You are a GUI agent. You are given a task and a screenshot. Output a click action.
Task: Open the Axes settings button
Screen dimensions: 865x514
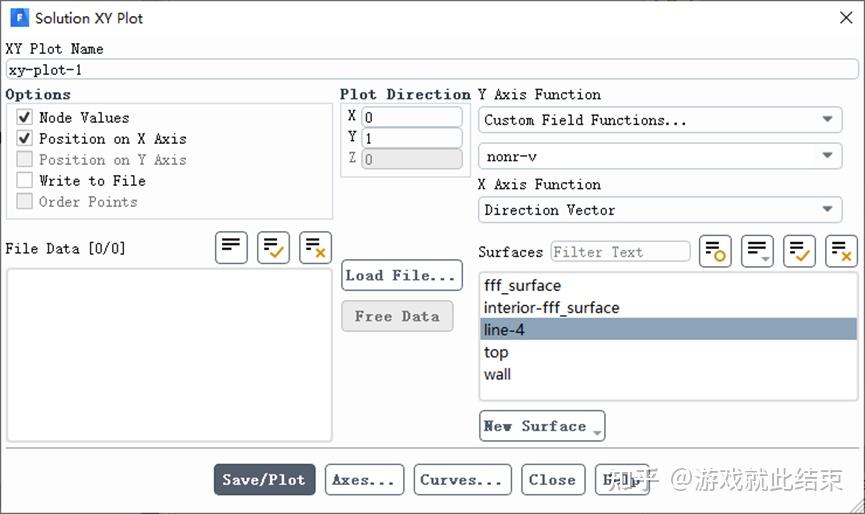[365, 480]
